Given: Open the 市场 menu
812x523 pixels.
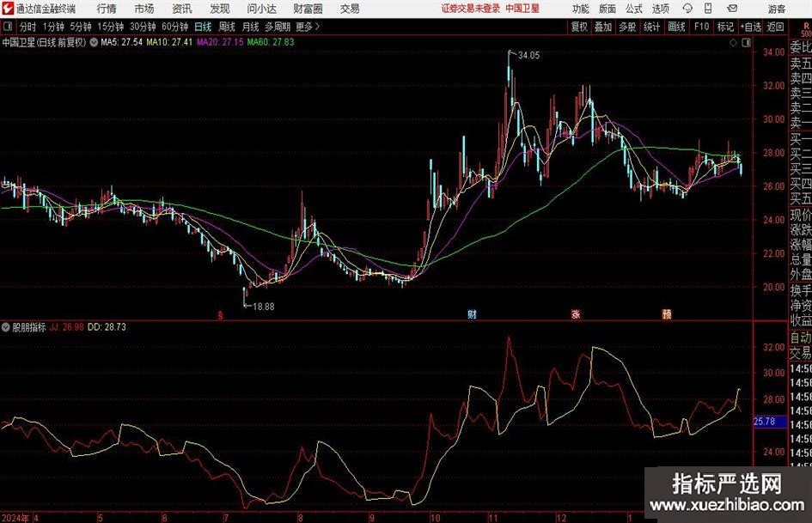Looking at the screenshot, I should tap(144, 9).
